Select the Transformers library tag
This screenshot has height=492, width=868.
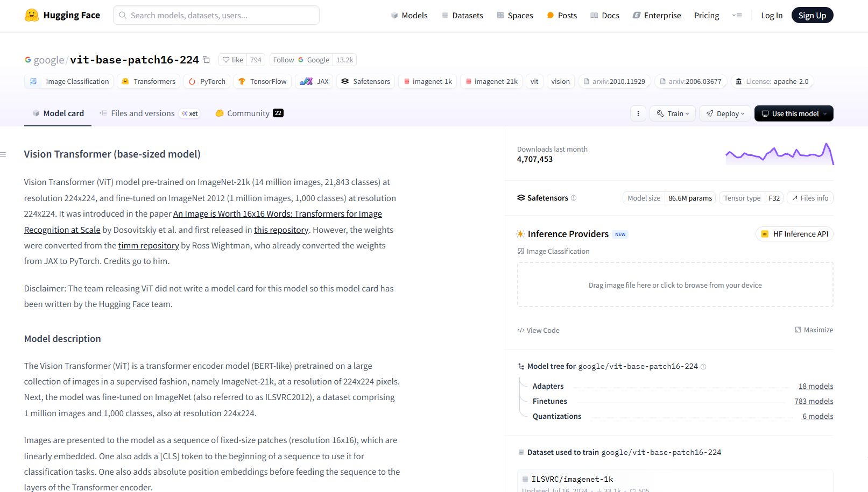pos(149,81)
